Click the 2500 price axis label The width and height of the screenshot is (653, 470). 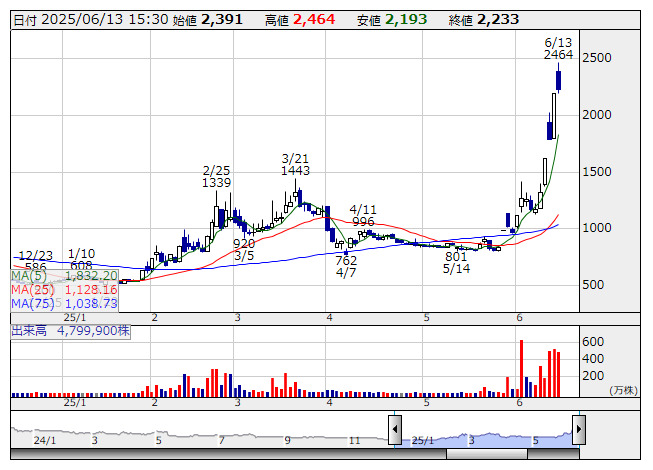pos(597,58)
